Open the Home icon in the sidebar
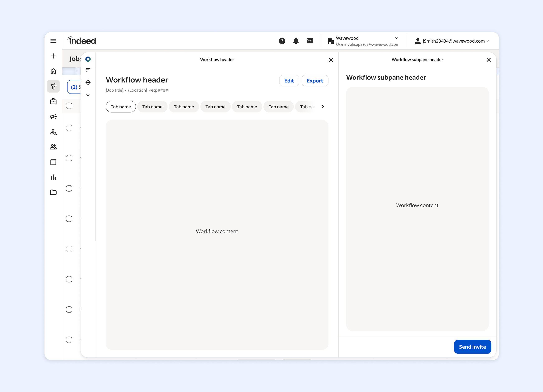This screenshot has width=543, height=392. [53, 71]
